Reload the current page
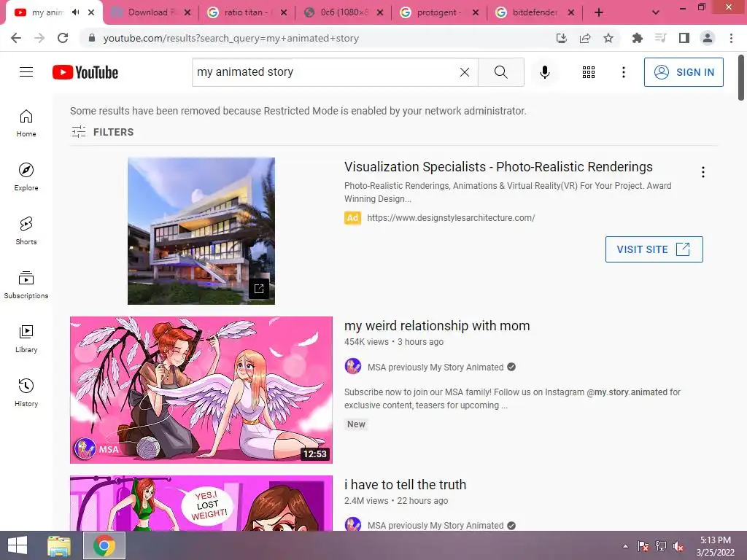Viewport: 747px width, 560px height. 63,38
